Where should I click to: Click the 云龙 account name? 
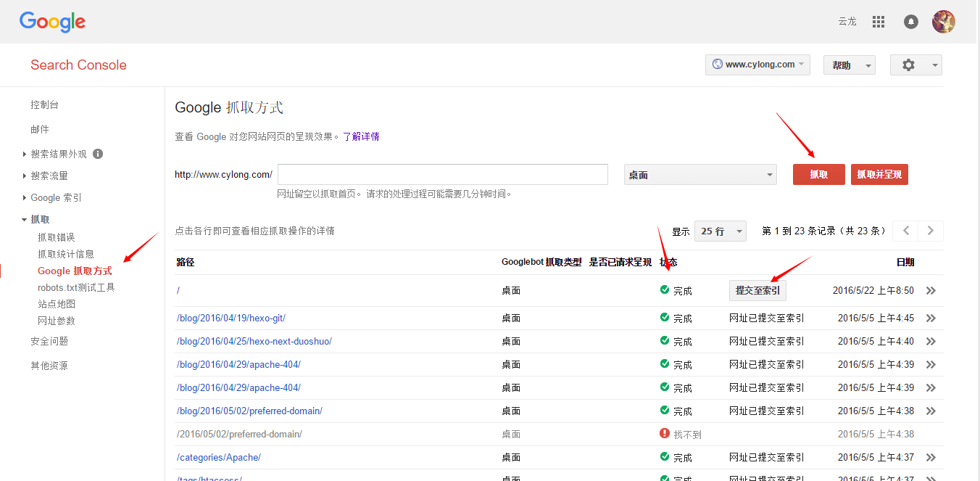point(847,22)
